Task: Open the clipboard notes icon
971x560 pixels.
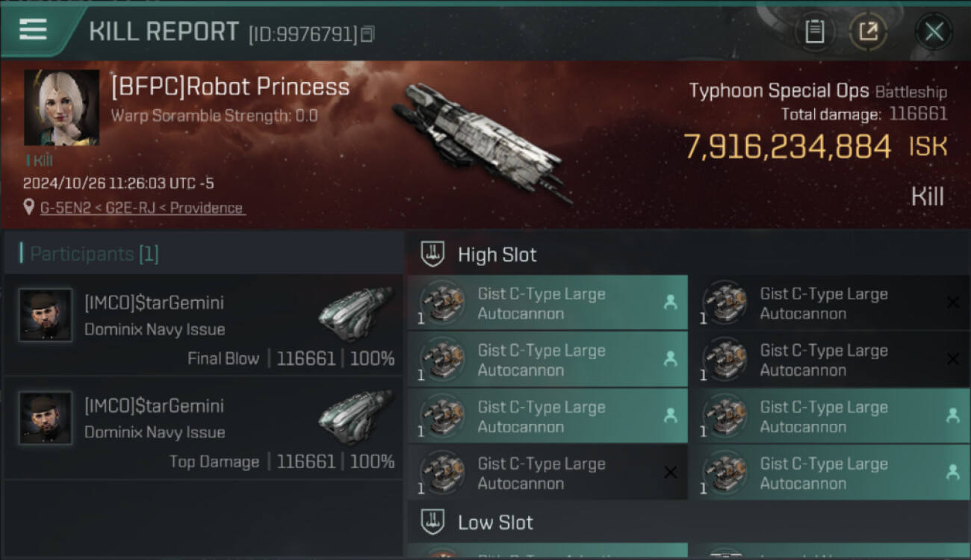Action: 814,32
